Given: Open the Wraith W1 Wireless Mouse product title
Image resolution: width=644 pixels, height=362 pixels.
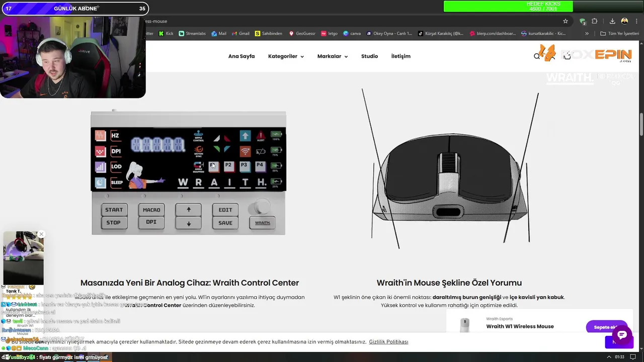Looking at the screenshot, I should pyautogui.click(x=520, y=326).
